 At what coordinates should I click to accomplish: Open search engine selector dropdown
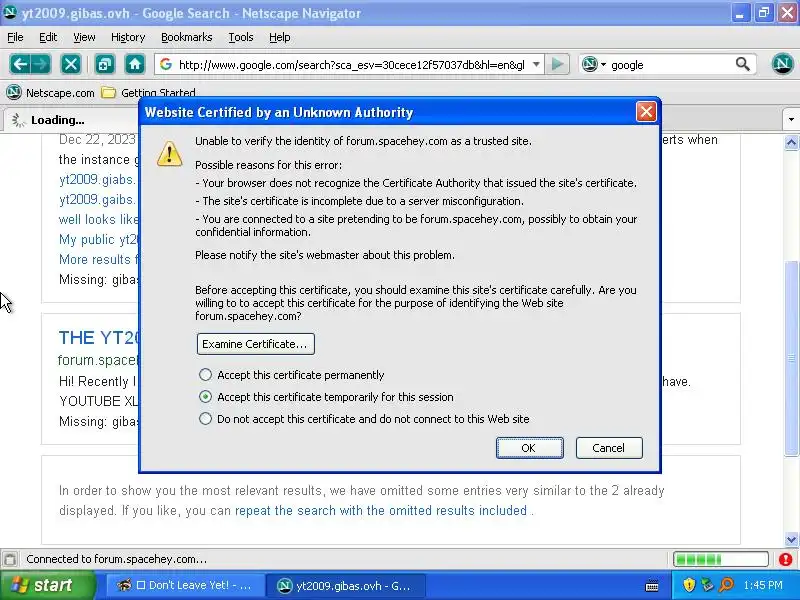[x=604, y=65]
